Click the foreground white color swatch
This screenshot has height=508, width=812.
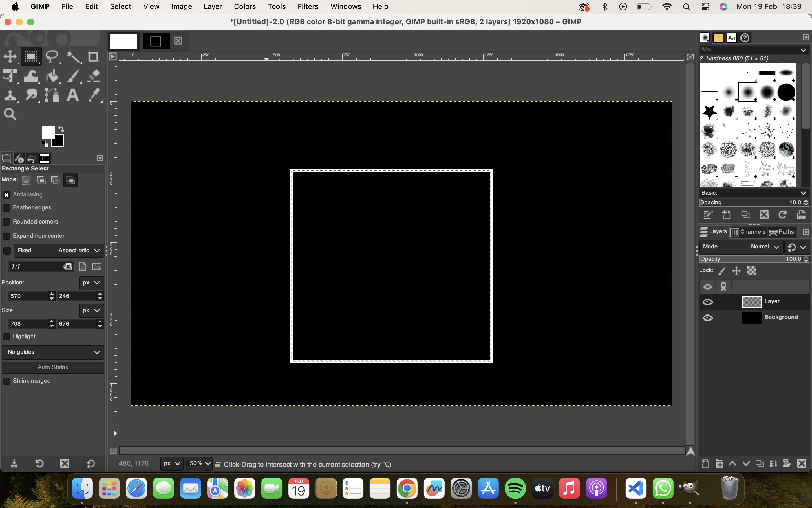pos(48,132)
